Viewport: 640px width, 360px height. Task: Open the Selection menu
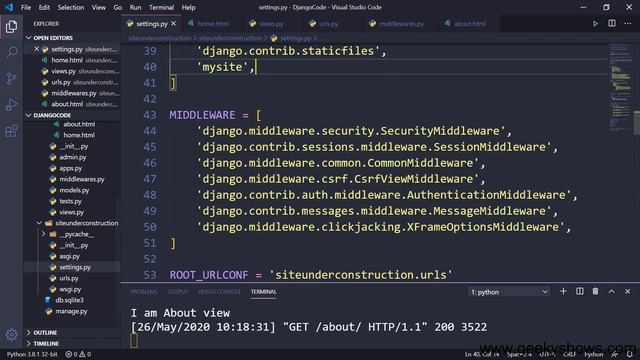click(x=71, y=7)
